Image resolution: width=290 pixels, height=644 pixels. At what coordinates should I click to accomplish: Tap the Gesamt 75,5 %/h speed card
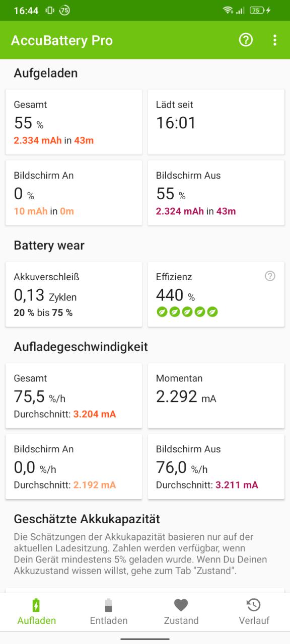click(x=74, y=395)
